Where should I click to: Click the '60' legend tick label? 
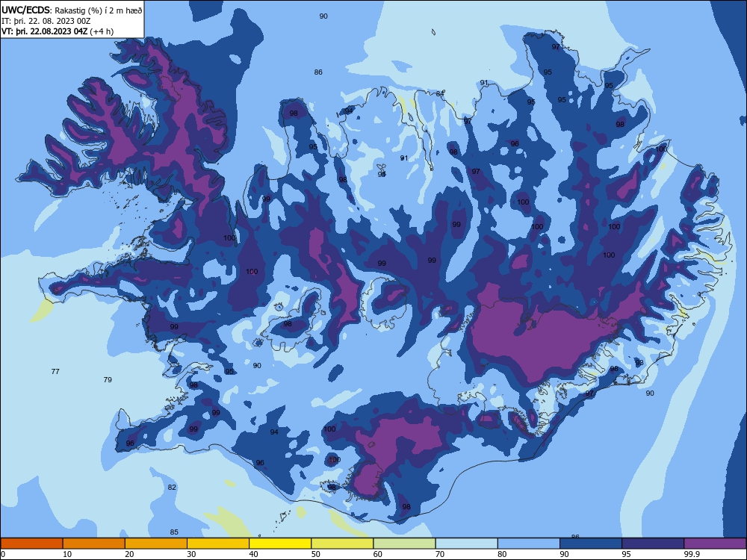[378, 554]
